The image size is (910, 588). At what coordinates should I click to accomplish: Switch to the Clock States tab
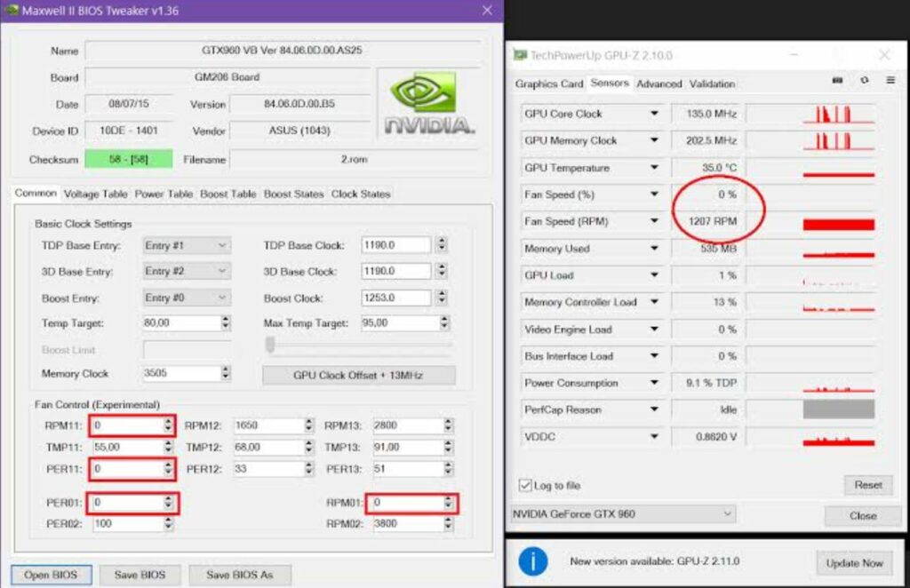[x=361, y=195]
